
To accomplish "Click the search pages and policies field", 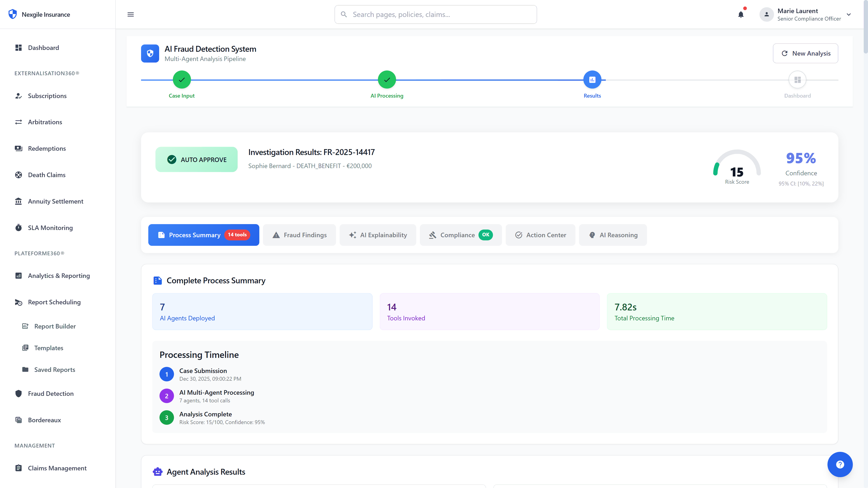I will [x=435, y=14].
